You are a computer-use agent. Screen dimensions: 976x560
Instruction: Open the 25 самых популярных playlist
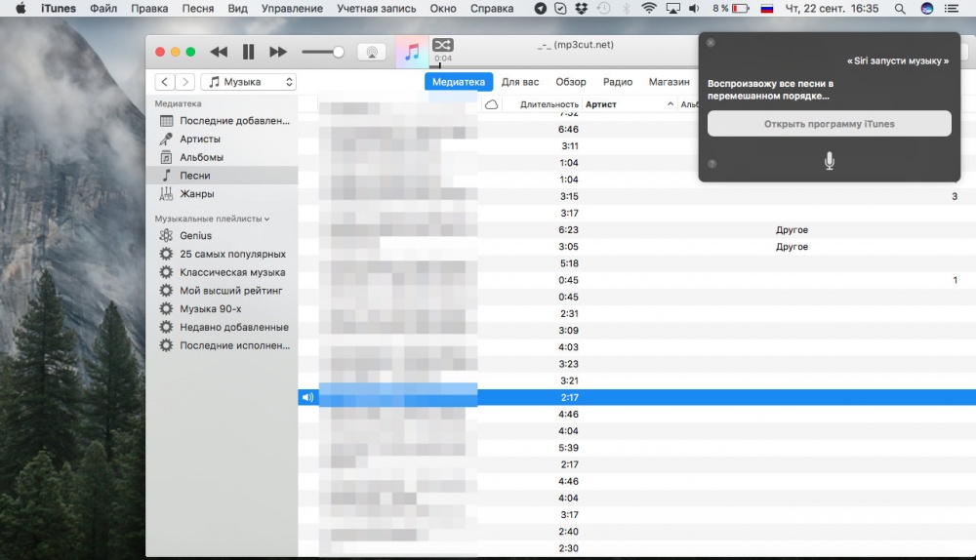coord(223,254)
